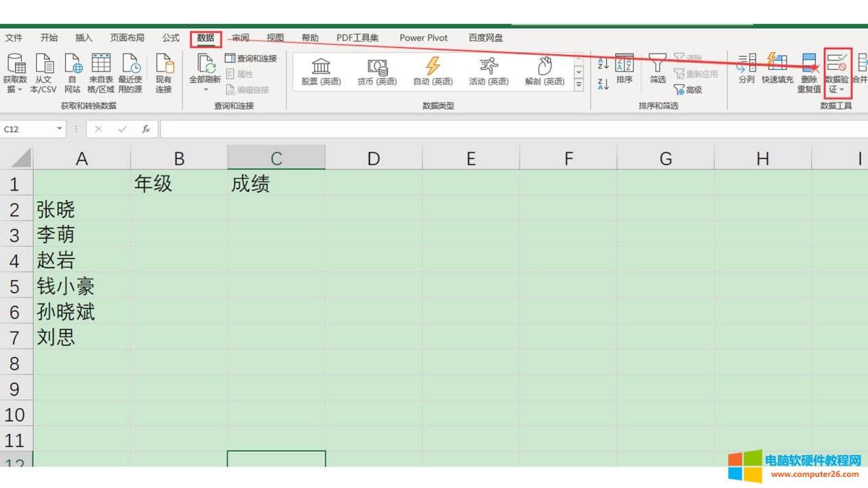
Task: Apply the 筛选 filter funnel
Action: pyautogui.click(x=658, y=69)
